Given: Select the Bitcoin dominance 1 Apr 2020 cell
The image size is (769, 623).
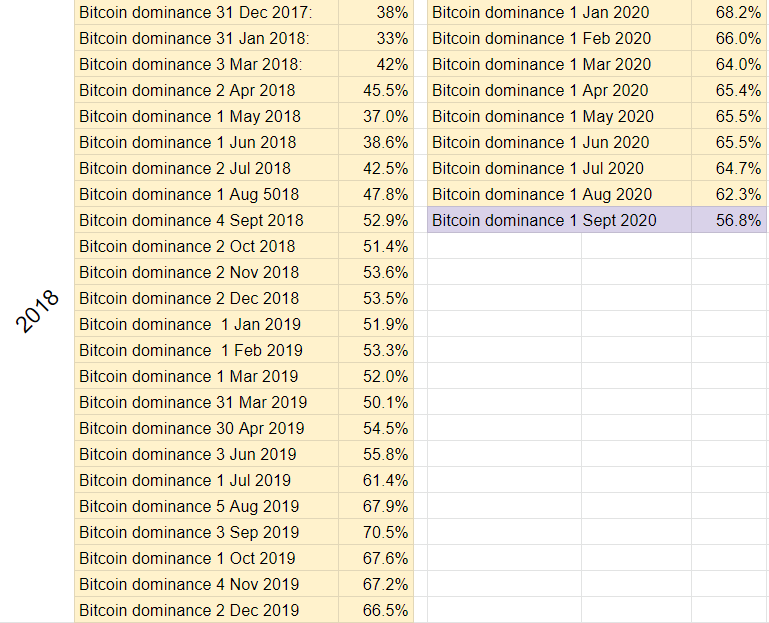Looking at the screenshot, I should point(559,90).
